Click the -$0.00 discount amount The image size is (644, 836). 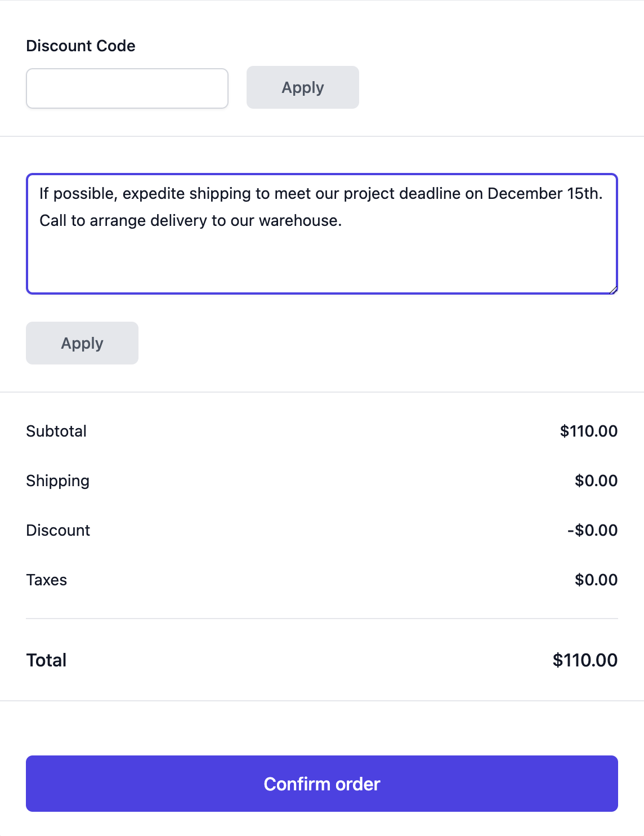592,531
